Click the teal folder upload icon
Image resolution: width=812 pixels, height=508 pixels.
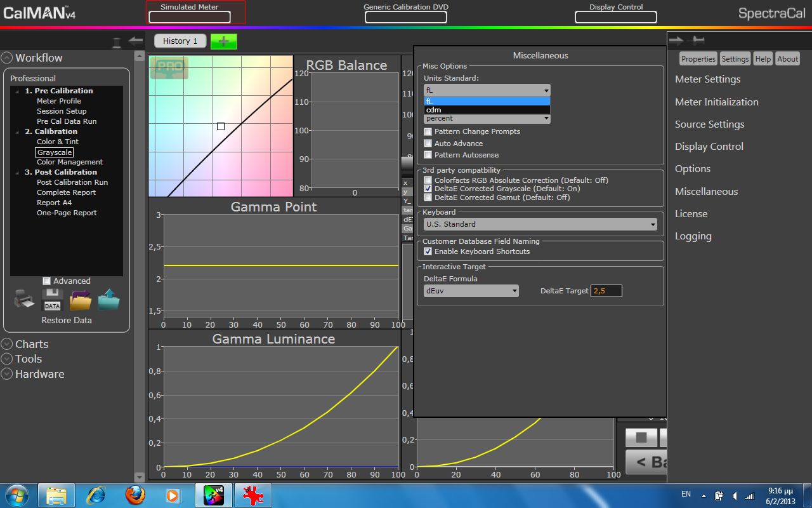pos(108,300)
